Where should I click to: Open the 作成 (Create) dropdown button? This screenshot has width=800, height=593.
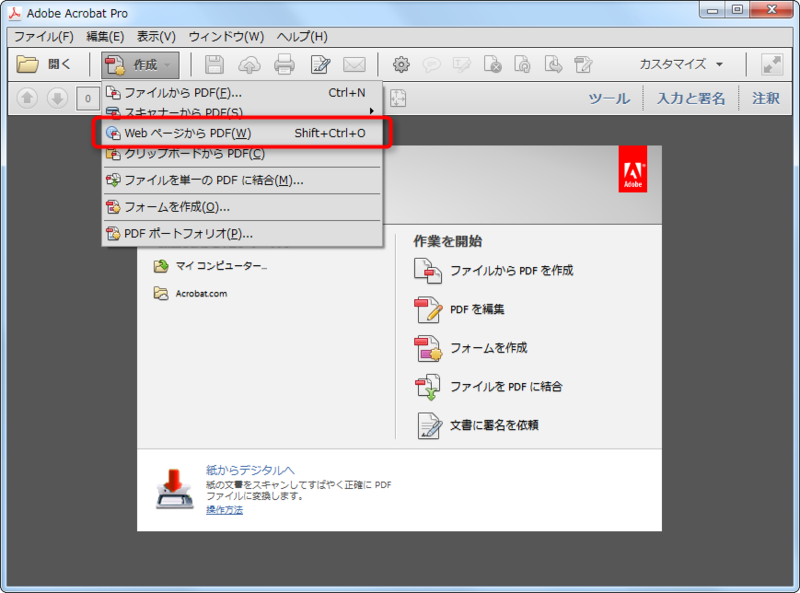[x=140, y=65]
